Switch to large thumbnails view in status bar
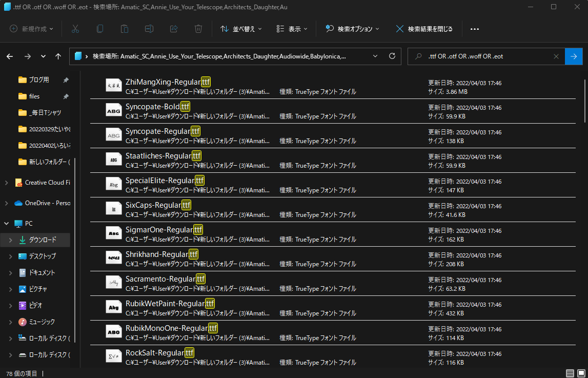588x378 pixels. click(x=580, y=373)
